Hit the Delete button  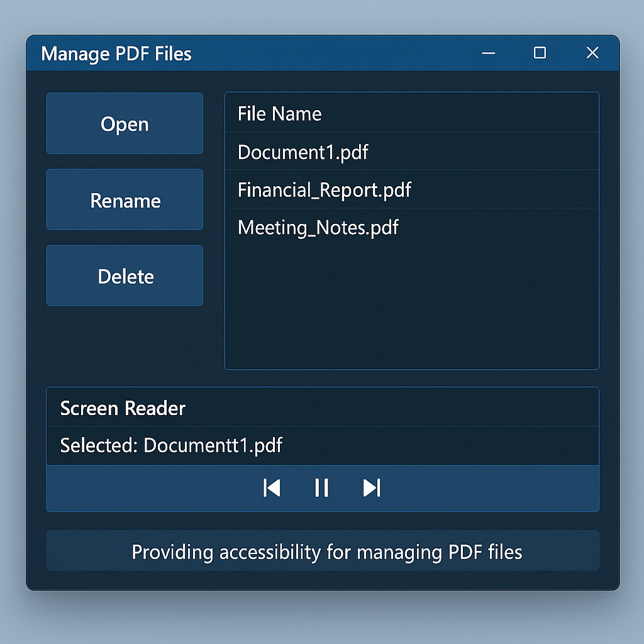[125, 276]
